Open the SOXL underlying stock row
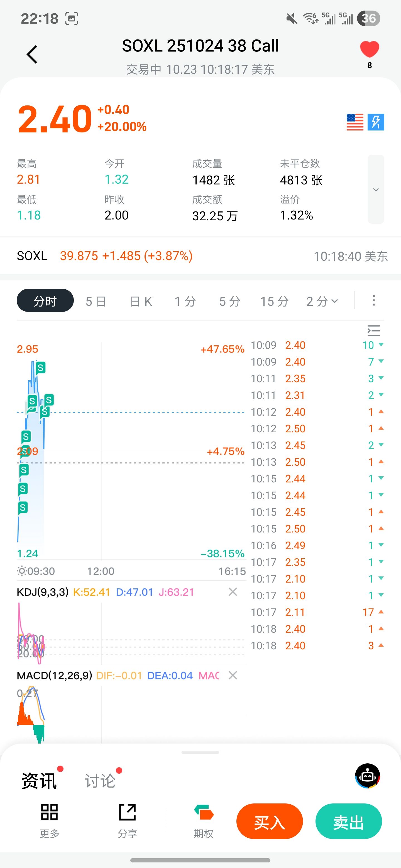 click(200, 256)
